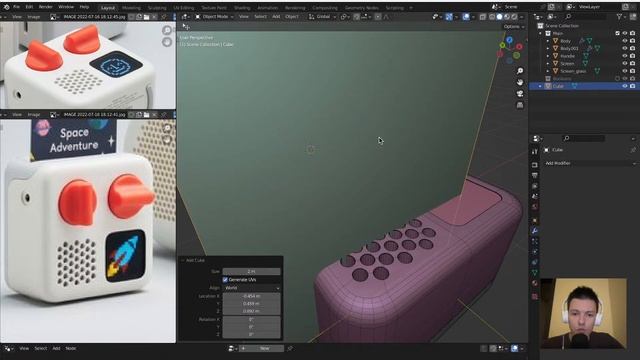Open the Window menu
The height and width of the screenshot is (360, 640).
(66, 7)
